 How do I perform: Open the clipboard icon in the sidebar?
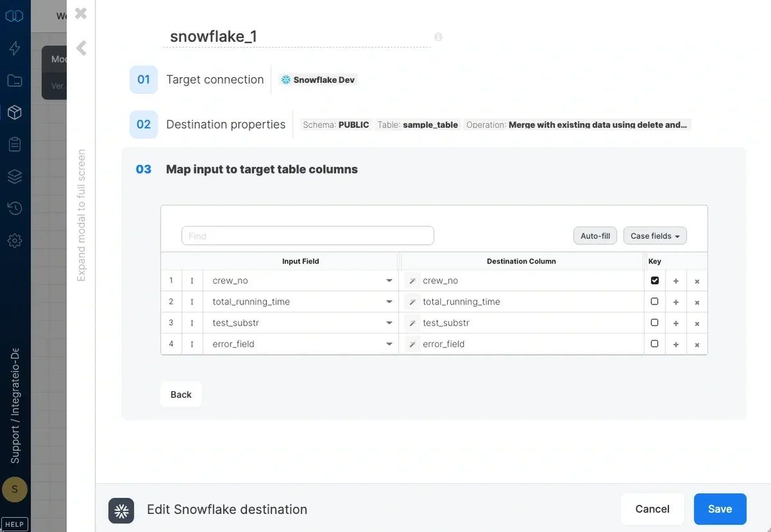coord(14,145)
